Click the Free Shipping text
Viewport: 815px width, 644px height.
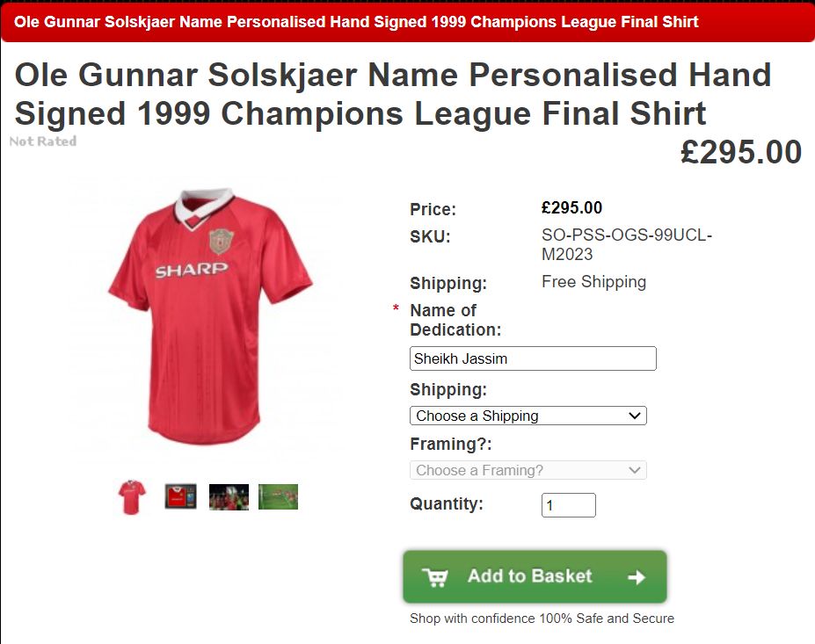[593, 281]
